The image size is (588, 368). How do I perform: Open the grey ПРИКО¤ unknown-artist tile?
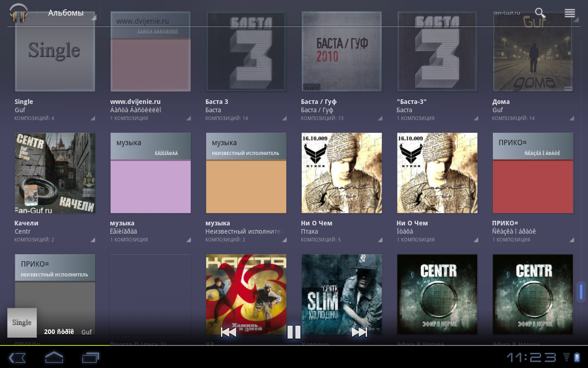point(55,294)
